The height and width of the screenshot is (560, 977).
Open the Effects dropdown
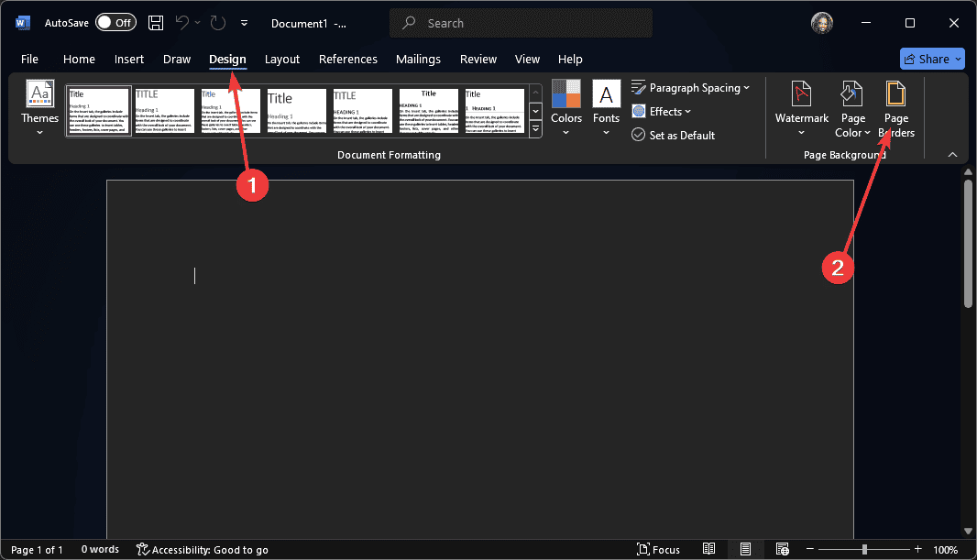[x=662, y=112]
